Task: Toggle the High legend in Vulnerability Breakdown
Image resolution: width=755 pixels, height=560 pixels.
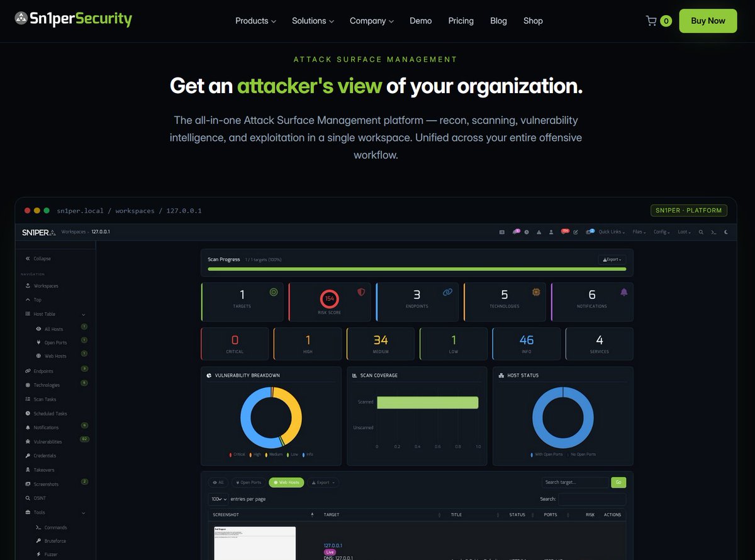Action: click(255, 454)
